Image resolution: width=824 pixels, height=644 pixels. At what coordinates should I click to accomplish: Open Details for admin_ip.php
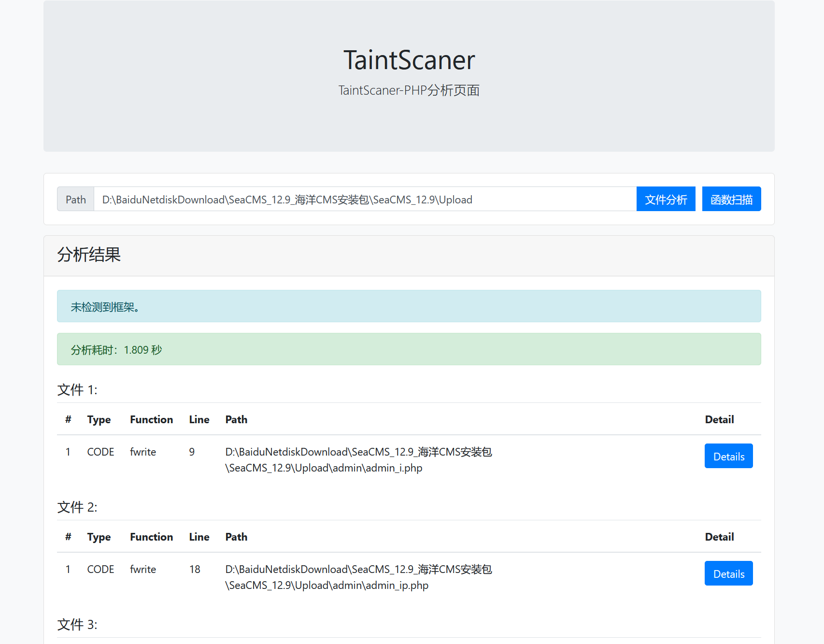point(728,573)
